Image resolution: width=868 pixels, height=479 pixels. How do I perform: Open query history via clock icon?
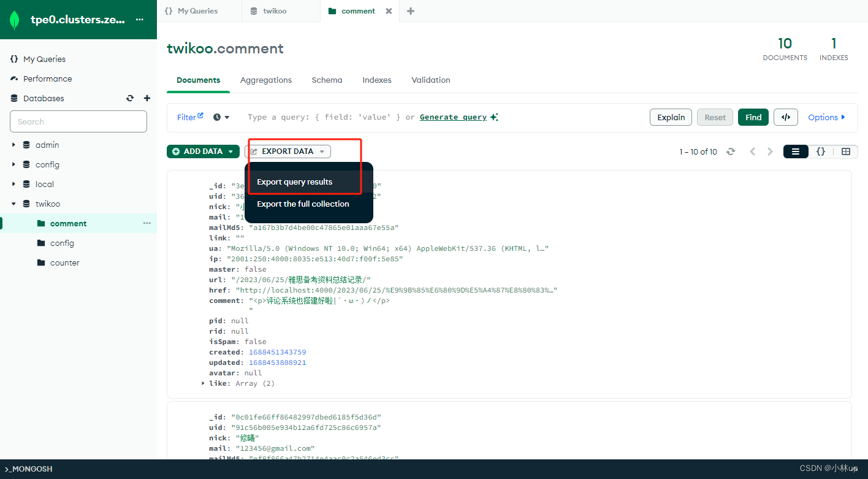(218, 117)
